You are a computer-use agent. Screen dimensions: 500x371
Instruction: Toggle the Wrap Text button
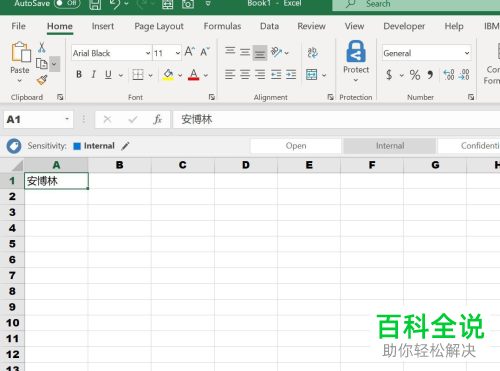(312, 52)
